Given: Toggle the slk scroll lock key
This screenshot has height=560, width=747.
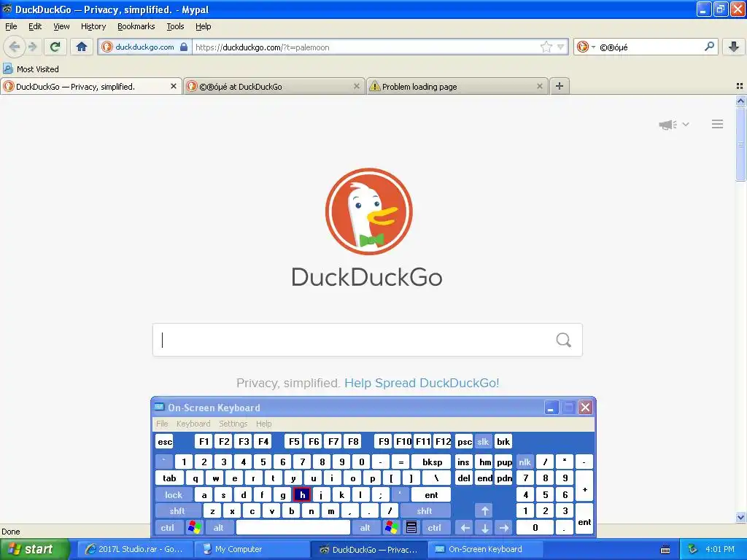Looking at the screenshot, I should pos(483,441).
